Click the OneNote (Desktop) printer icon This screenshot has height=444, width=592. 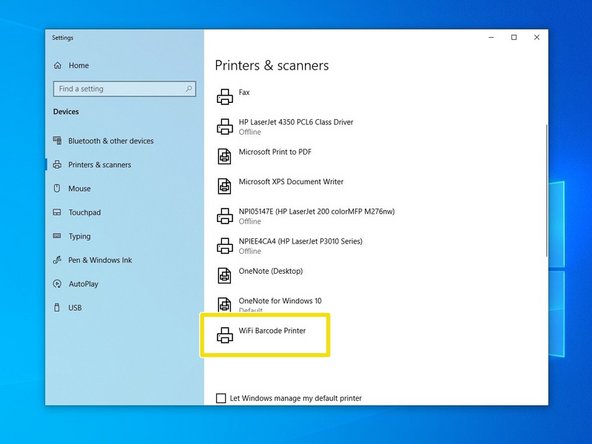pyautogui.click(x=225, y=275)
